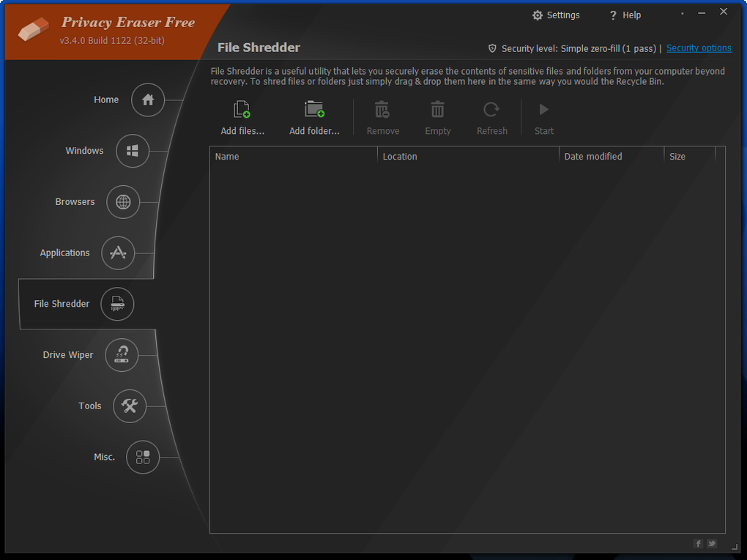Viewport: 747px width, 560px height.
Task: Go to the Applications menu label
Action: 64,253
